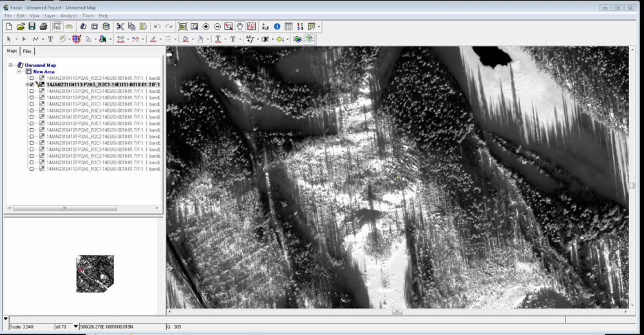The width and height of the screenshot is (644, 335).
Task: Click the Save project icon
Action: point(32,26)
